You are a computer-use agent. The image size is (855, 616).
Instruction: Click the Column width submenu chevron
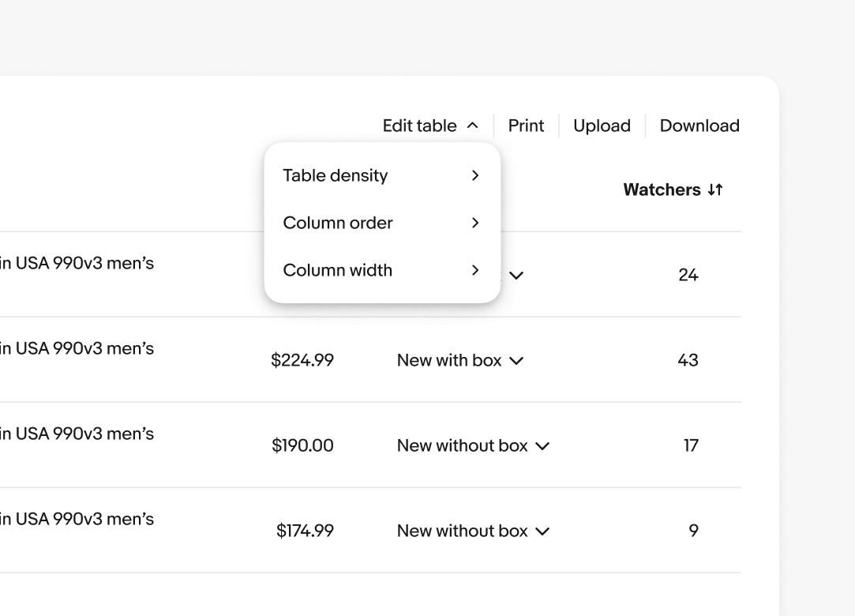tap(475, 270)
